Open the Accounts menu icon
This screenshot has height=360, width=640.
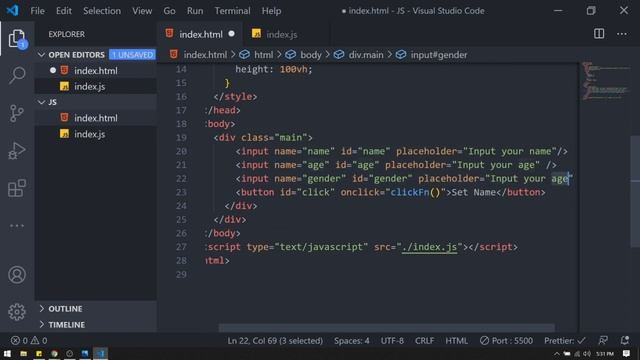point(17,275)
